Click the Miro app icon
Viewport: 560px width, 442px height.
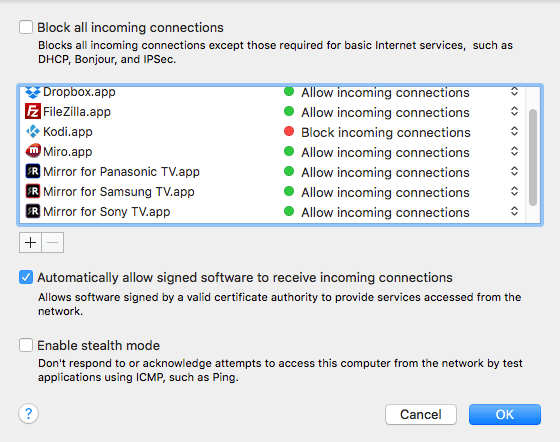[x=33, y=151]
